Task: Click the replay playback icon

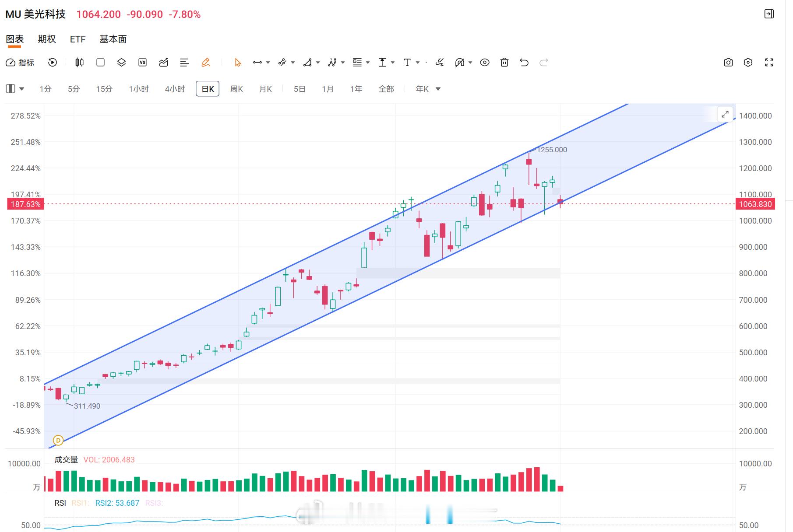Action: [x=53, y=63]
